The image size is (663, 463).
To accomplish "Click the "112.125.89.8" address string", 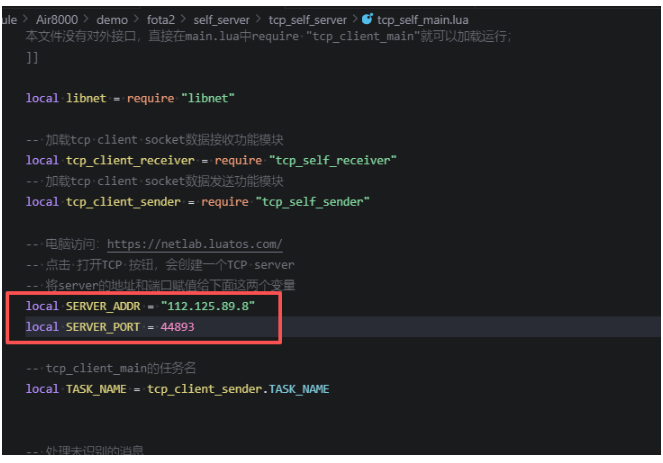I will (208, 306).
